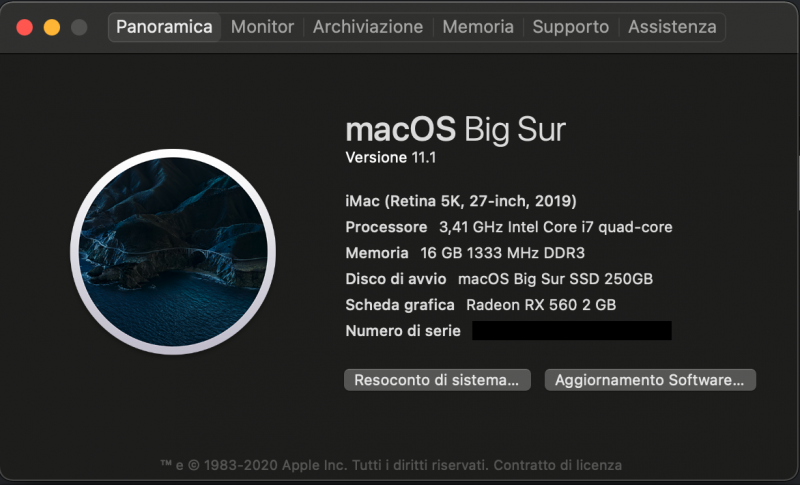The image size is (800, 485).
Task: Go to the Memoria tab
Action: click(x=478, y=27)
